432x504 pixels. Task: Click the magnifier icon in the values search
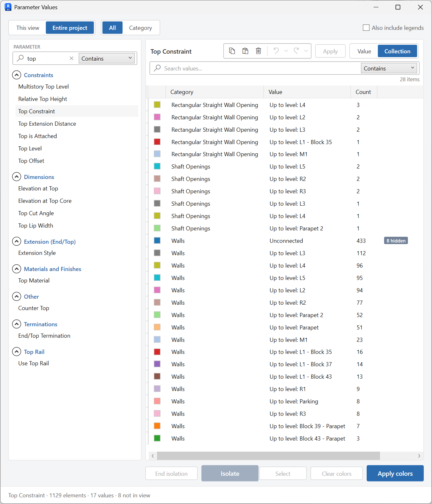coord(157,68)
